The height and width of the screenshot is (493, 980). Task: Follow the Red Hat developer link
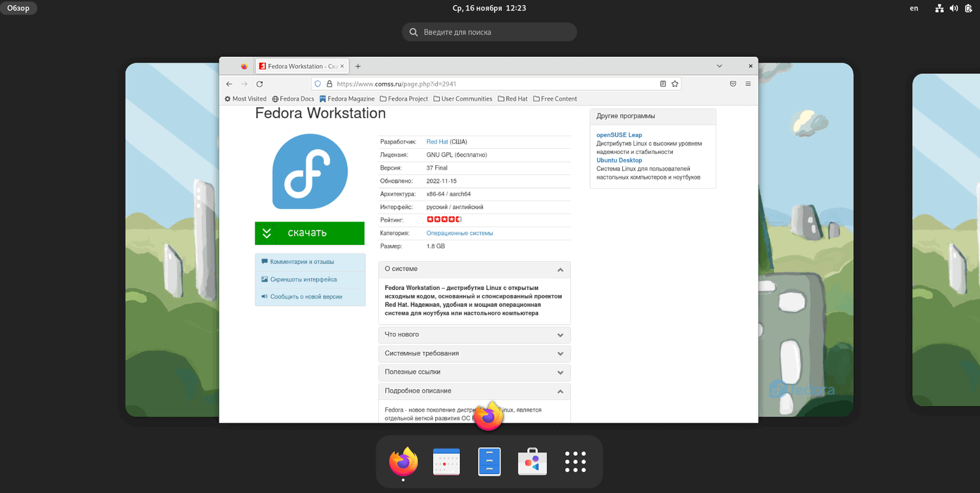coord(437,142)
